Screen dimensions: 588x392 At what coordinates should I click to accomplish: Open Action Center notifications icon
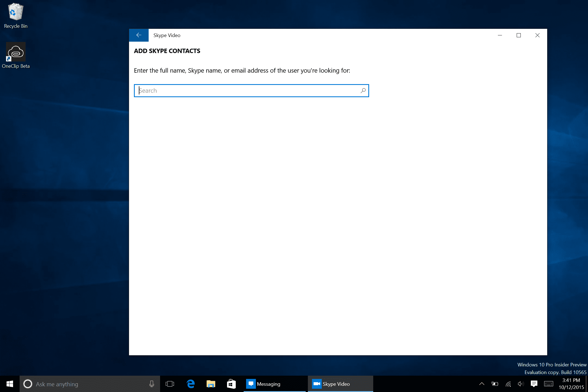point(534,384)
